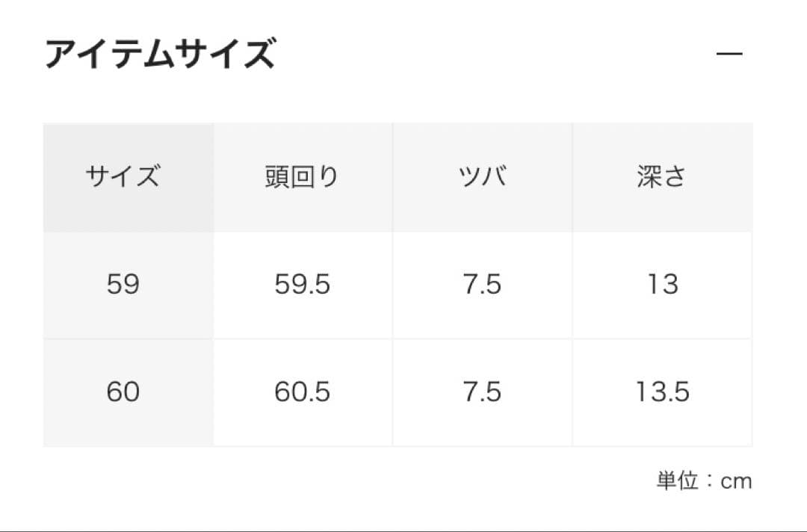
Task: Click the 7.5 brim value in row 60
Action: 482,392
